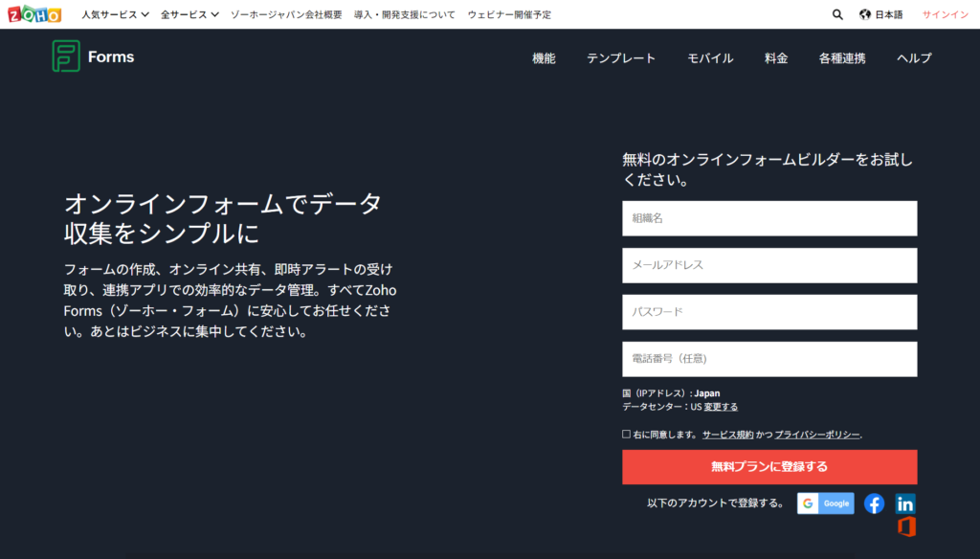
Task: Focus the メールアドレス input field
Action: point(769,265)
